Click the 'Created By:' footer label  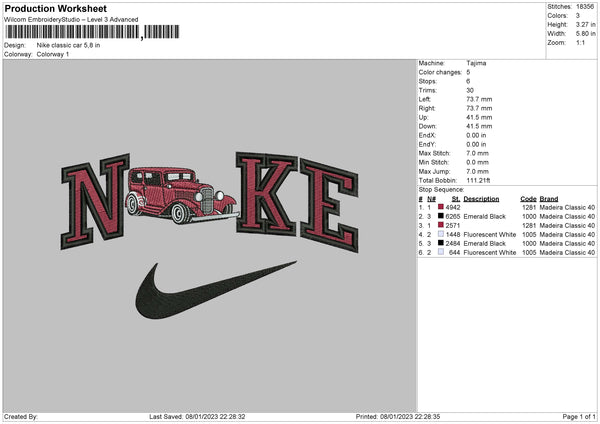coord(21,417)
